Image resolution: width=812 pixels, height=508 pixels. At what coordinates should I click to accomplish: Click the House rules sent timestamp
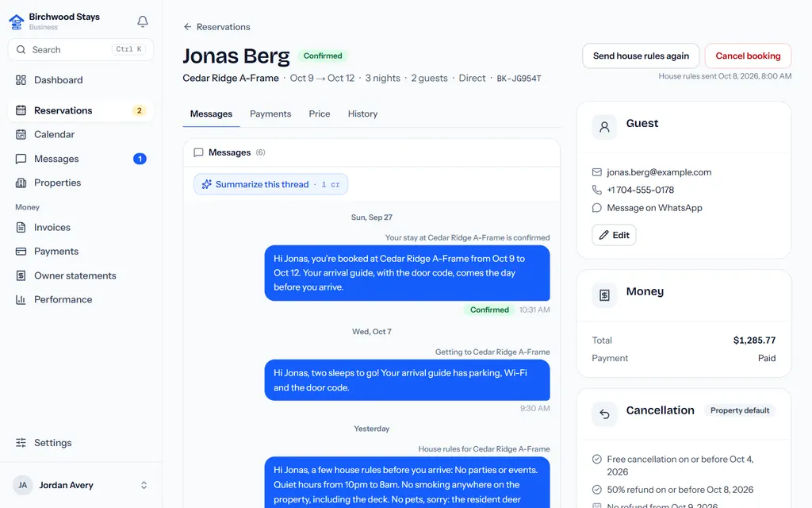[725, 76]
